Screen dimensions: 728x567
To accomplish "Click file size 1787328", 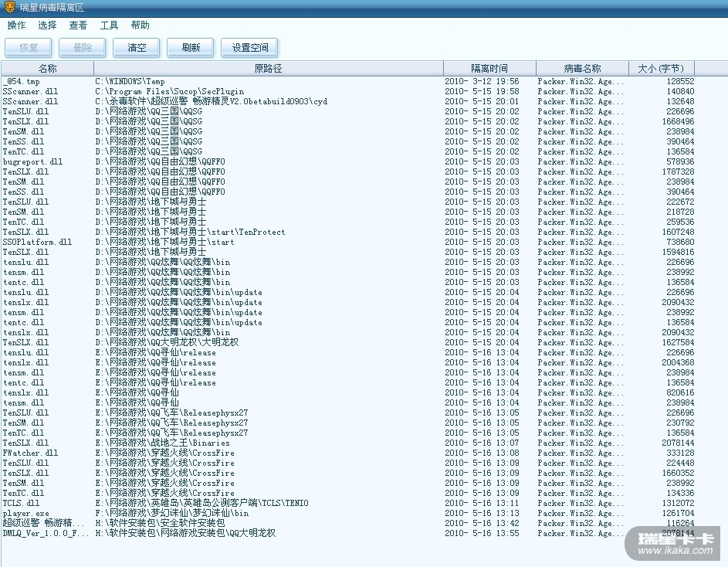I will click(x=679, y=171).
